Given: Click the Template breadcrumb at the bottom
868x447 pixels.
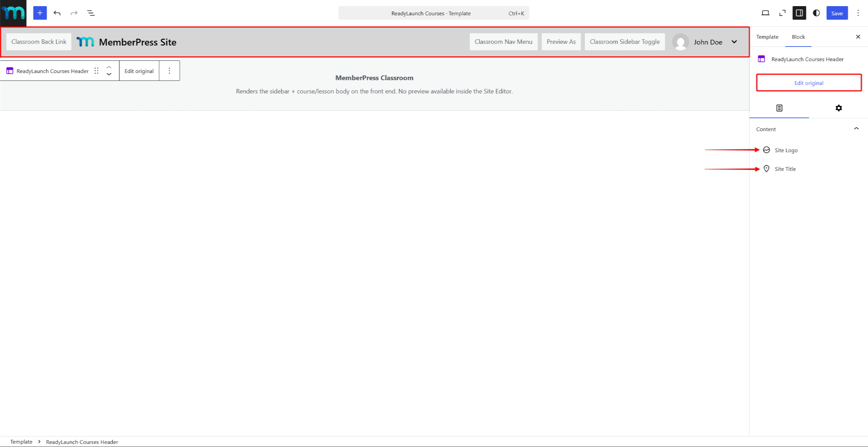Looking at the screenshot, I should (21, 442).
